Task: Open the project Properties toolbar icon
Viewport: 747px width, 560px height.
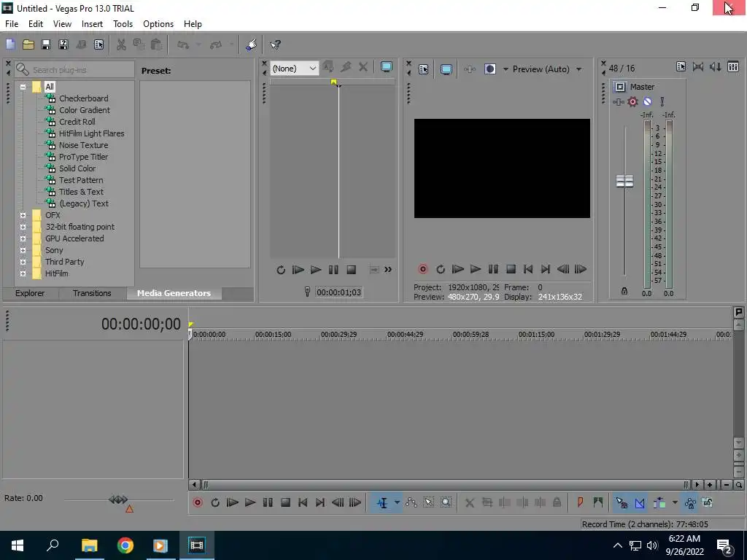Action: coord(98,44)
